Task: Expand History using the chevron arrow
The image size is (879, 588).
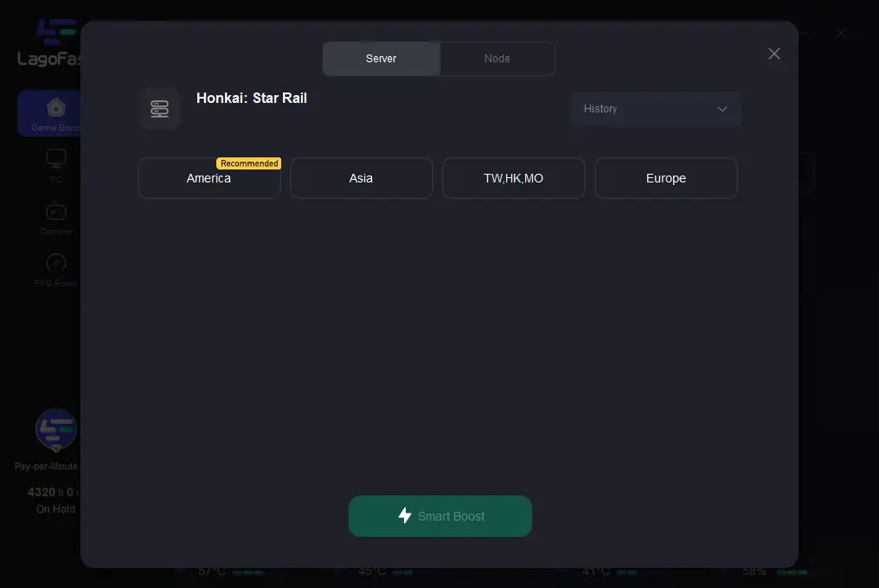Action: pos(722,109)
